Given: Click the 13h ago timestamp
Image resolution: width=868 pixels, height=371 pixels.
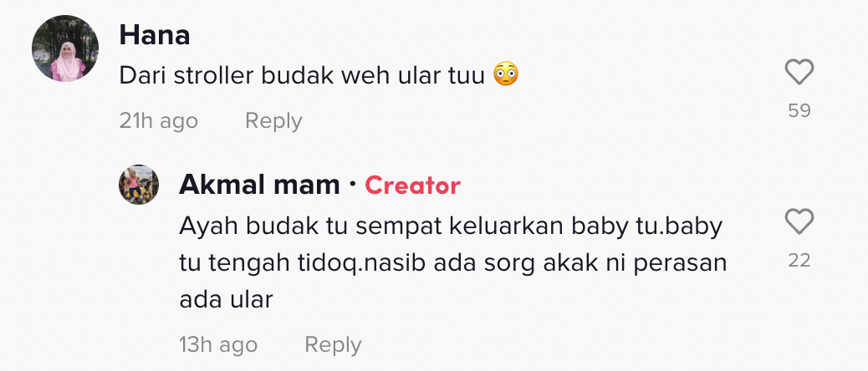Looking at the screenshot, I should click(218, 344).
